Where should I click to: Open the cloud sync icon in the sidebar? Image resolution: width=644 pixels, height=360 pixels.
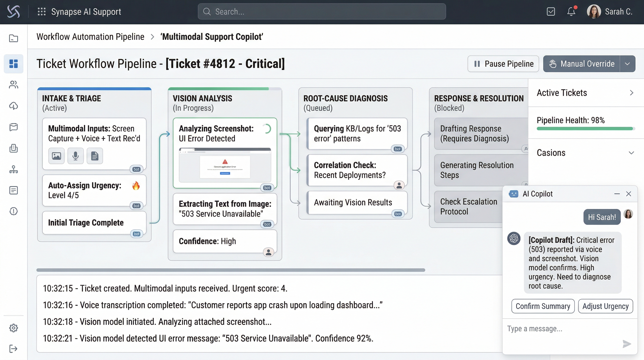tap(13, 106)
